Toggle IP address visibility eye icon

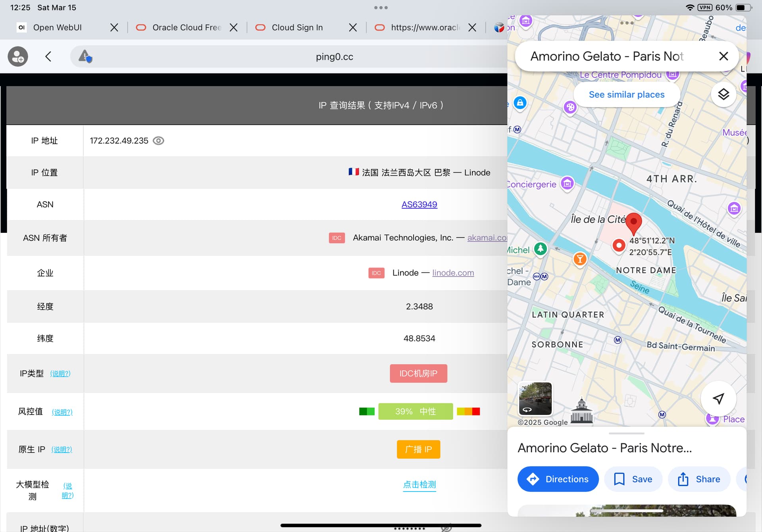[158, 141]
